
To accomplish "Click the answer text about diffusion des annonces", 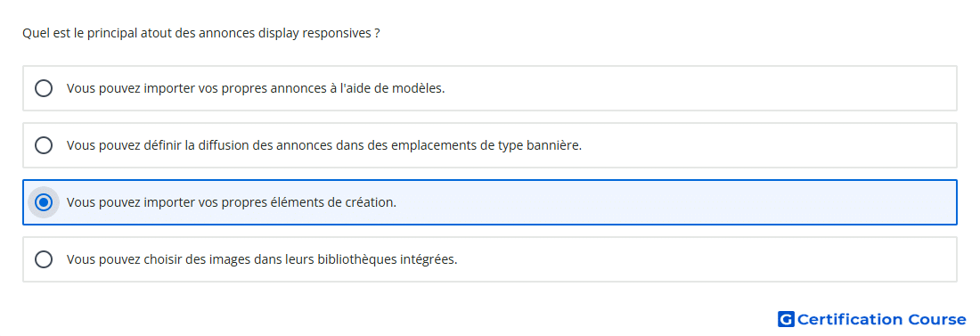I will pyautogui.click(x=324, y=145).
